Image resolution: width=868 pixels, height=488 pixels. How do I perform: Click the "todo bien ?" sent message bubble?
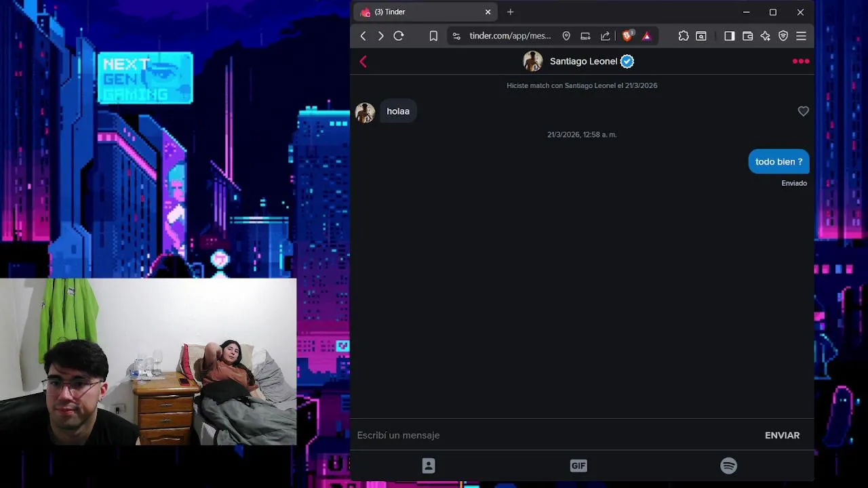coord(778,162)
